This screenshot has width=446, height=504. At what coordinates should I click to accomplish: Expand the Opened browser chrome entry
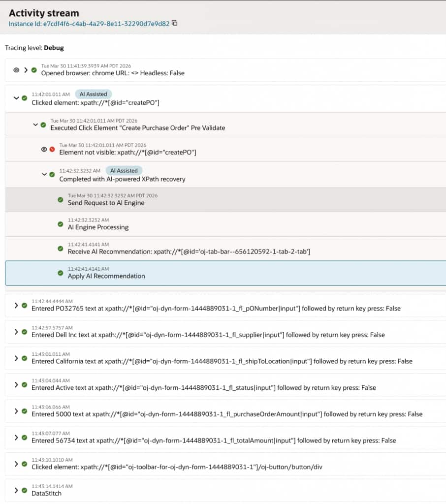click(26, 70)
